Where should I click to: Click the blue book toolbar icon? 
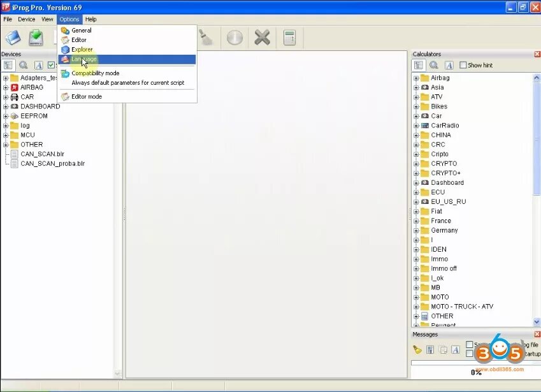pyautogui.click(x=13, y=38)
